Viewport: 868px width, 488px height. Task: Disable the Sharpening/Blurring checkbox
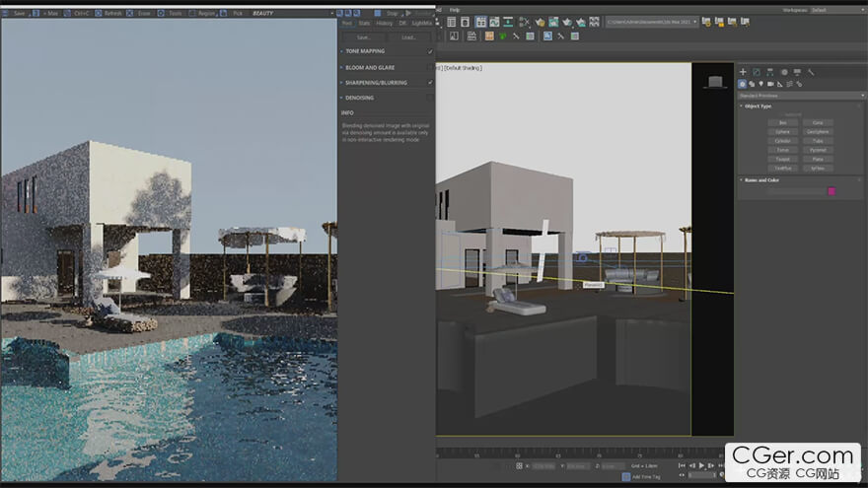430,83
